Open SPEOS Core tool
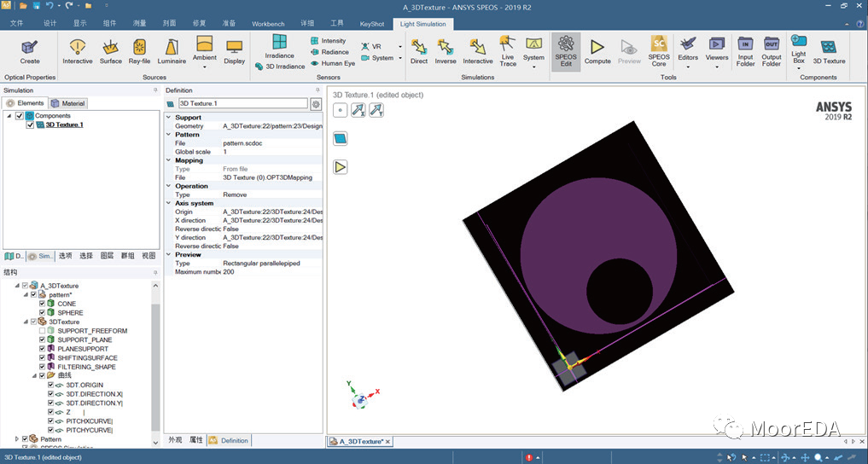868x464 pixels. 659,51
